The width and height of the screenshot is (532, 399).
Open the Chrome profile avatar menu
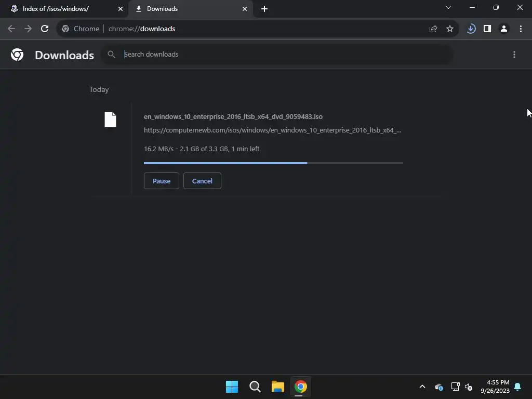(x=504, y=29)
